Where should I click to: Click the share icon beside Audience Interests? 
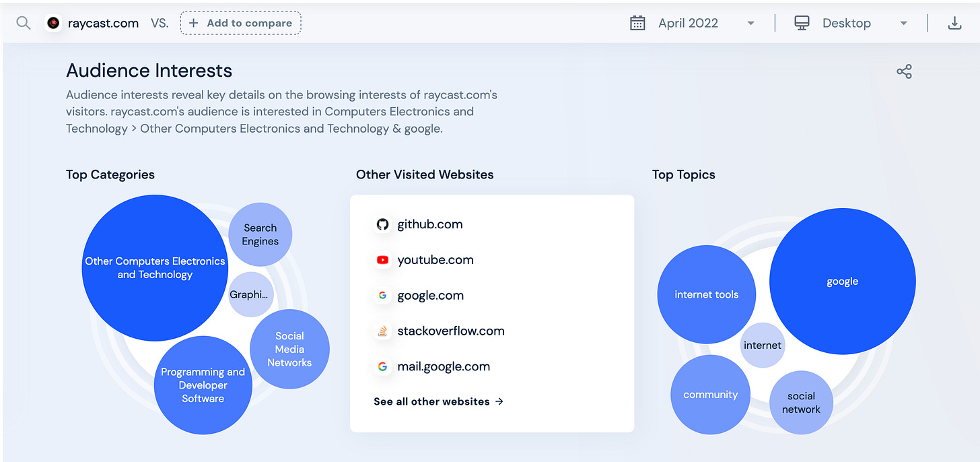pos(904,71)
